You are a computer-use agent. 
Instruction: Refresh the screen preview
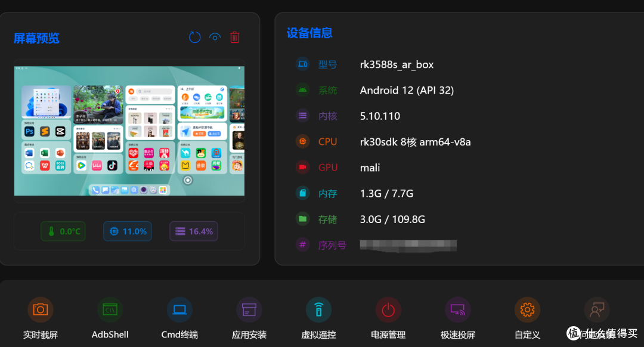coord(194,38)
